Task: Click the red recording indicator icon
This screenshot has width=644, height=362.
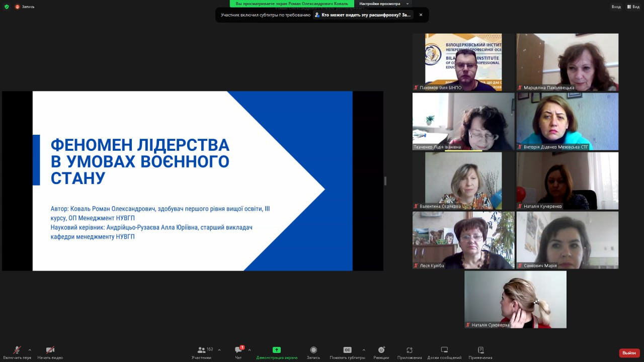Action: point(17,7)
